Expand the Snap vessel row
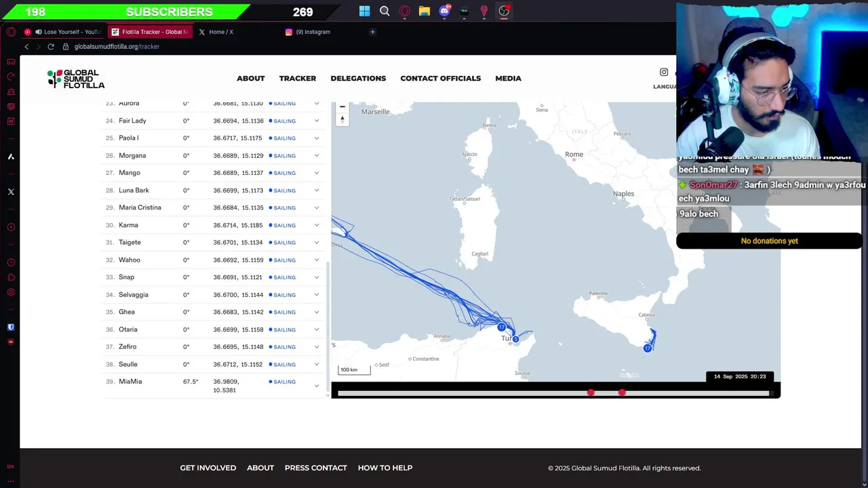This screenshot has height=488, width=868. point(317,277)
